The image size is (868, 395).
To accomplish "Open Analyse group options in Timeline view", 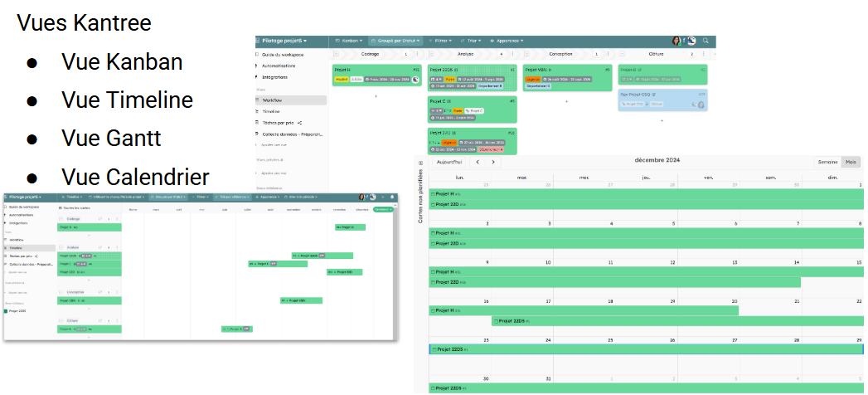I will coord(116,247).
